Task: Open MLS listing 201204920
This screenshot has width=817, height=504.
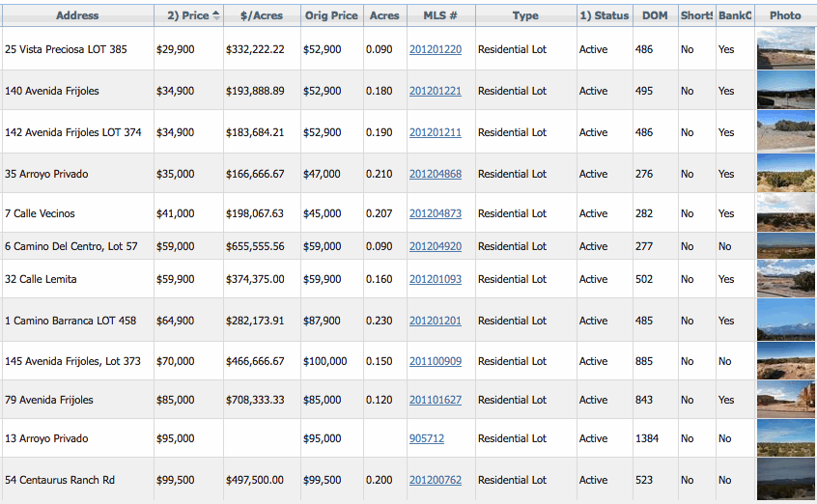Action: click(x=436, y=246)
